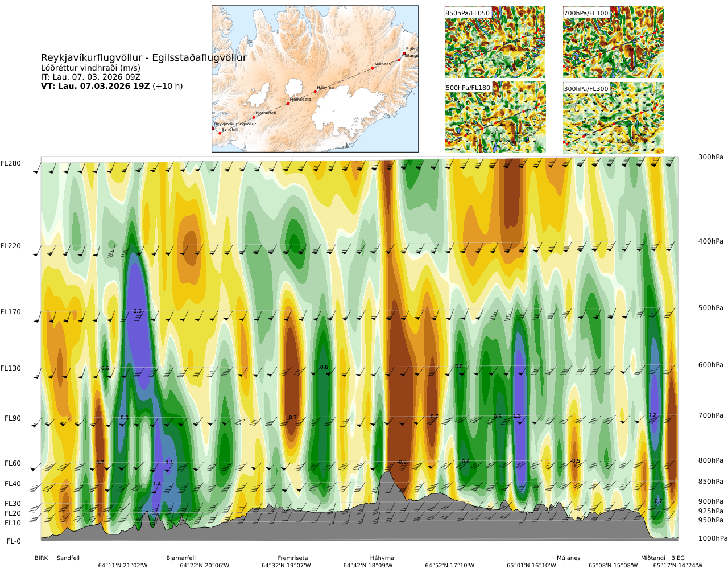This screenshot has width=728, height=572.
Task: Click the Háhyrna waypoint label on the Iceland map
Action: coord(326,88)
